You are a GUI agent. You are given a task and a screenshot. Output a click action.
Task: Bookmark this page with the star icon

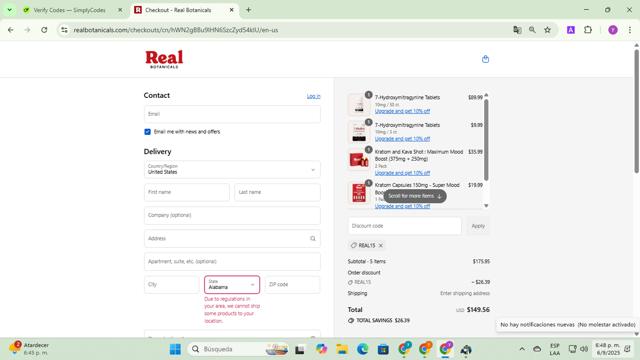[547, 30]
